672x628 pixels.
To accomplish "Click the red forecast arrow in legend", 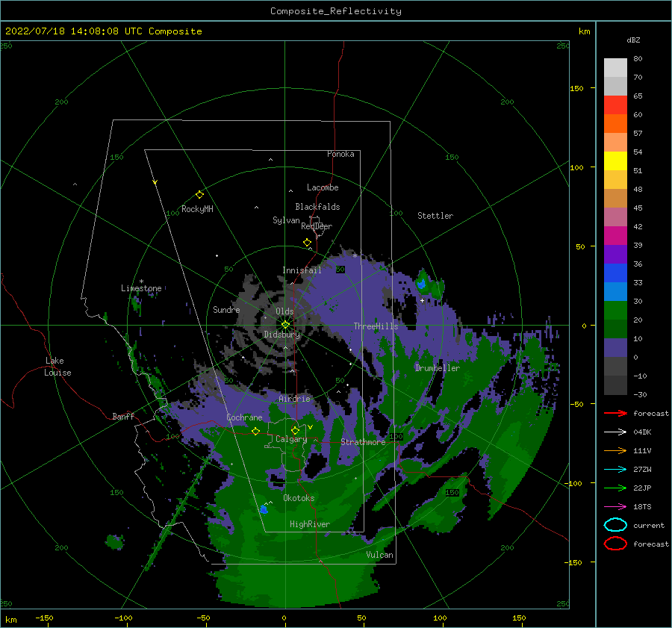I will 615,413.
